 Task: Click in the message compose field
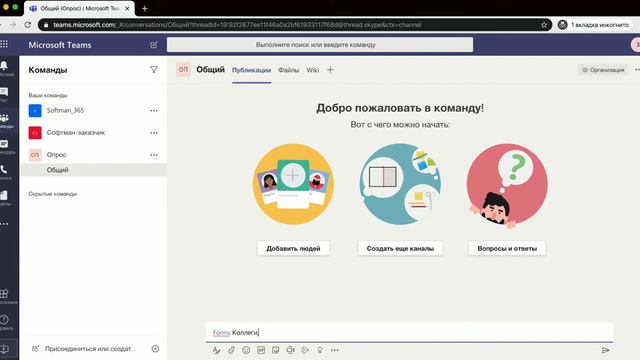(409, 332)
